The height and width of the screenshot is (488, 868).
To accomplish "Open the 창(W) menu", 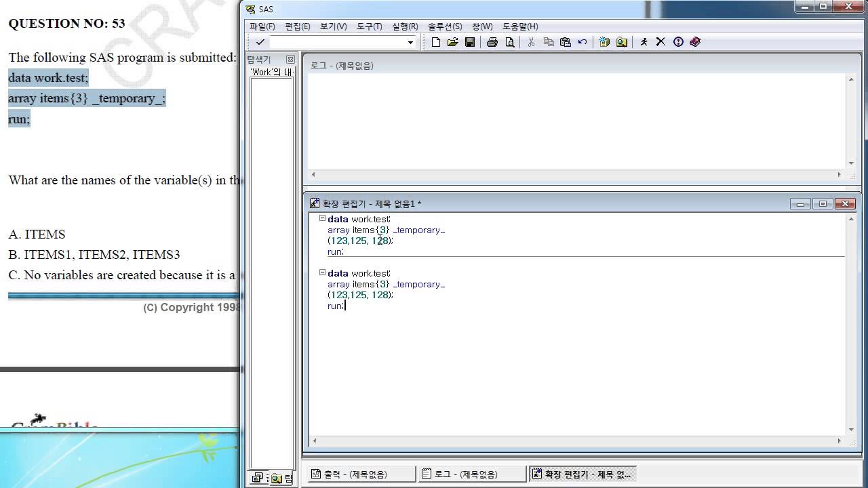I will click(x=482, y=26).
